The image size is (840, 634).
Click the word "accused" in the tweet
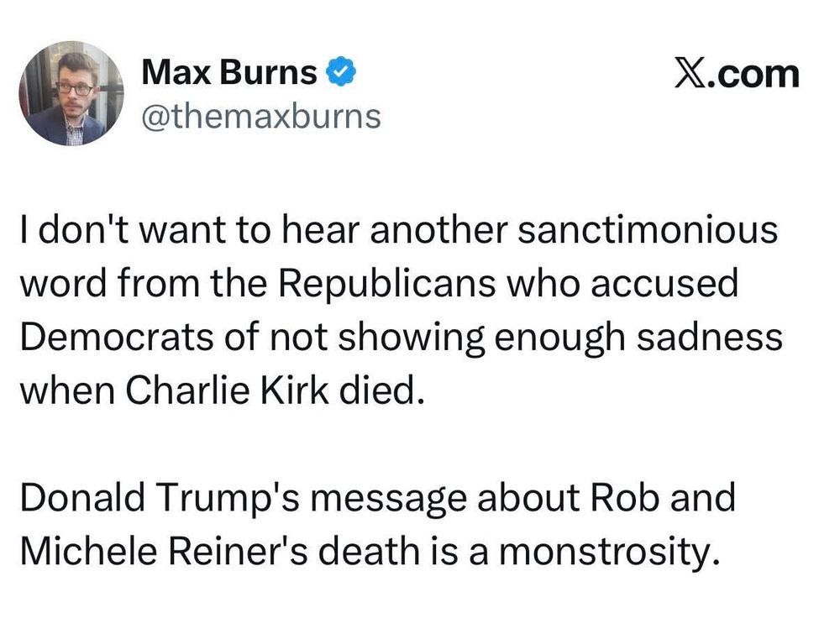pyautogui.click(x=664, y=284)
